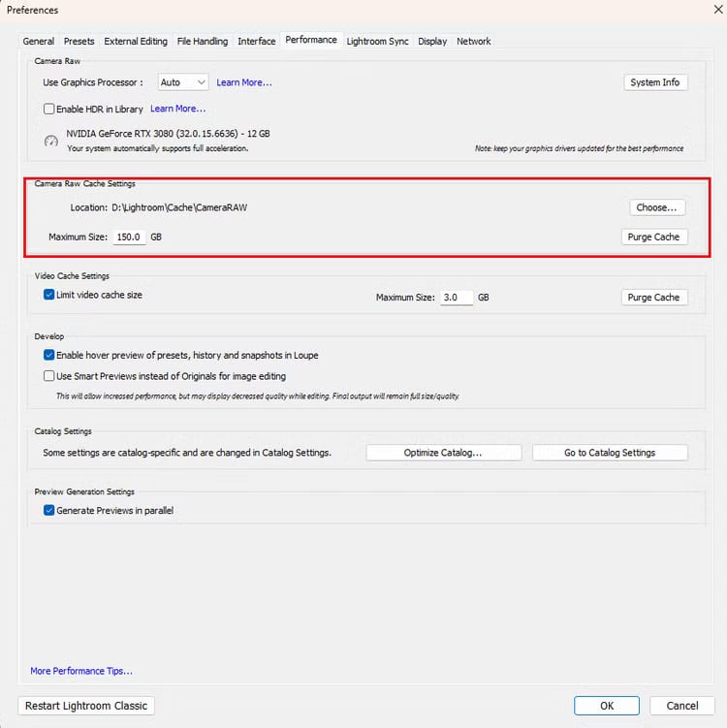Viewport: 727px width, 728px height.
Task: Click Restart Lightroom Classic button
Action: point(86,706)
